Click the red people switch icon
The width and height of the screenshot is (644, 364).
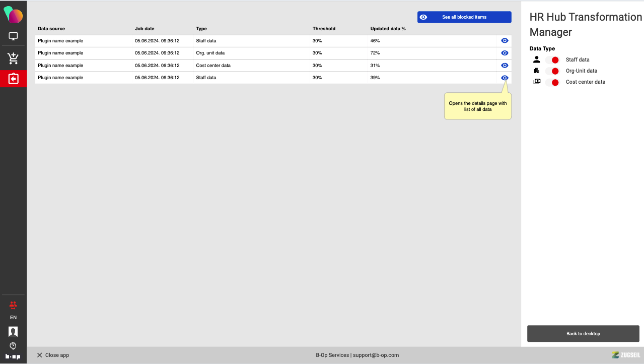13,305
